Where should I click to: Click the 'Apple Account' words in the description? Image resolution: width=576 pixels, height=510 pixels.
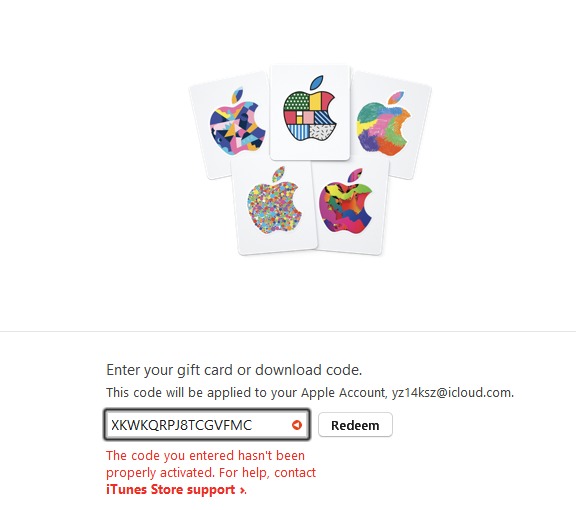point(343,392)
